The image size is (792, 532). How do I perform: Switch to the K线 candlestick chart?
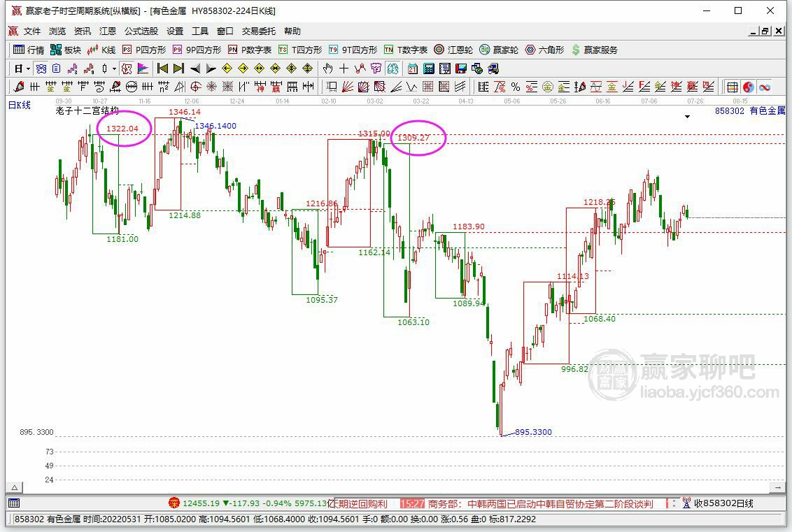pos(101,50)
